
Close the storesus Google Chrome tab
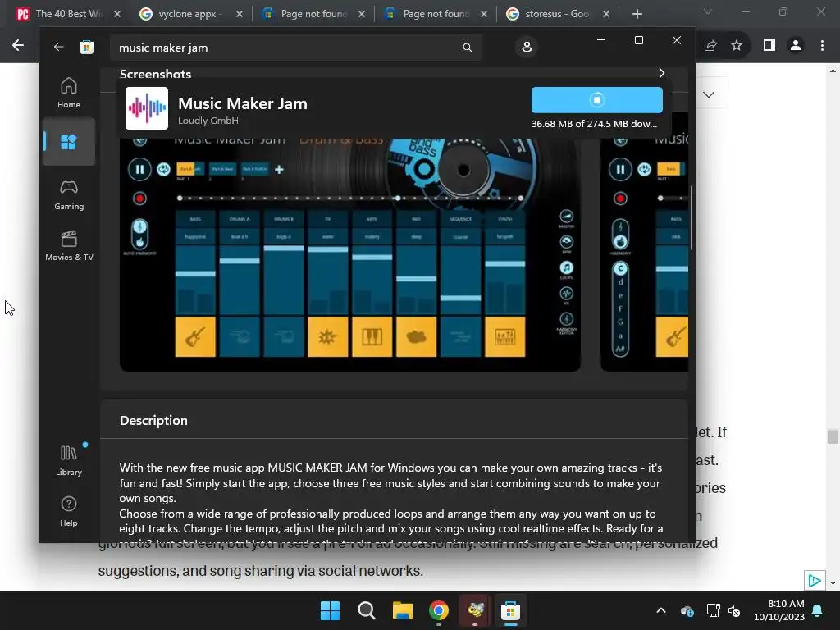(x=606, y=14)
